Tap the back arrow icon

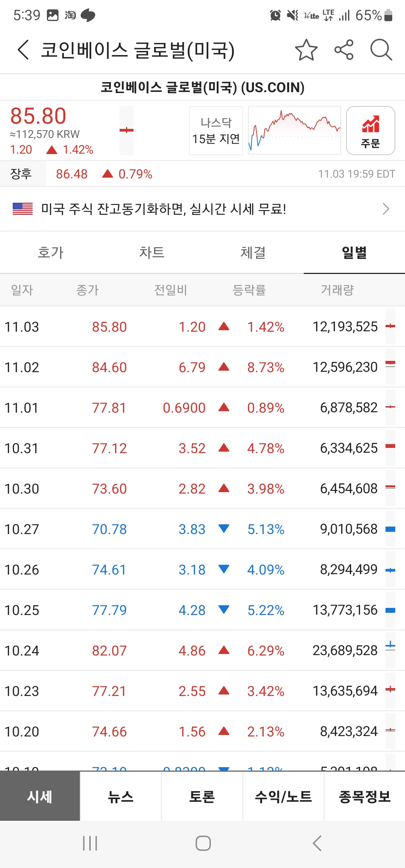23,50
